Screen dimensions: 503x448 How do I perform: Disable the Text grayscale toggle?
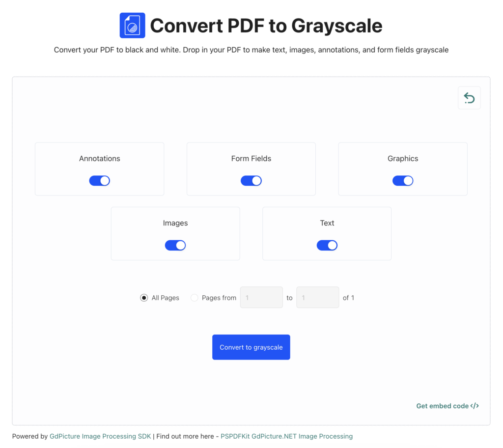point(327,245)
